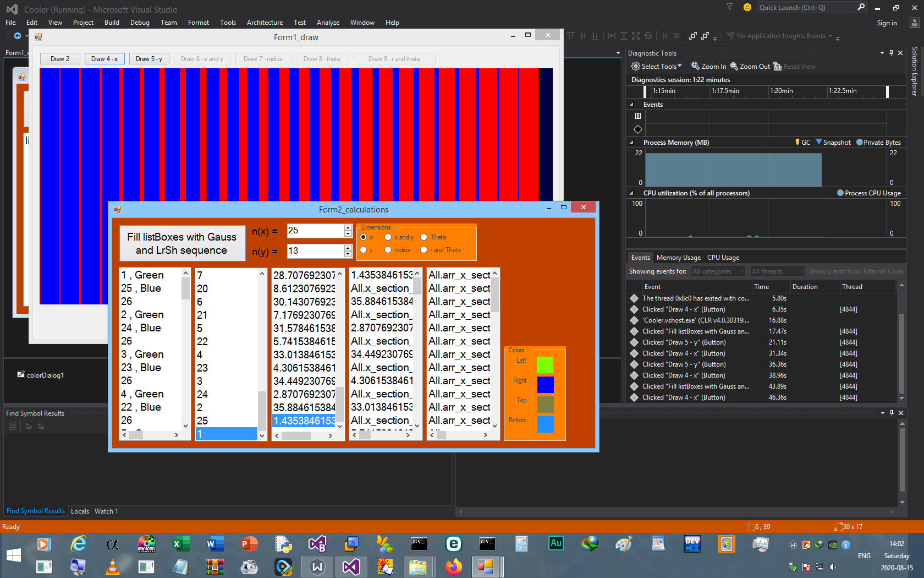924x578 pixels.
Task: Open the All categories filter dropdown
Action: tap(718, 271)
